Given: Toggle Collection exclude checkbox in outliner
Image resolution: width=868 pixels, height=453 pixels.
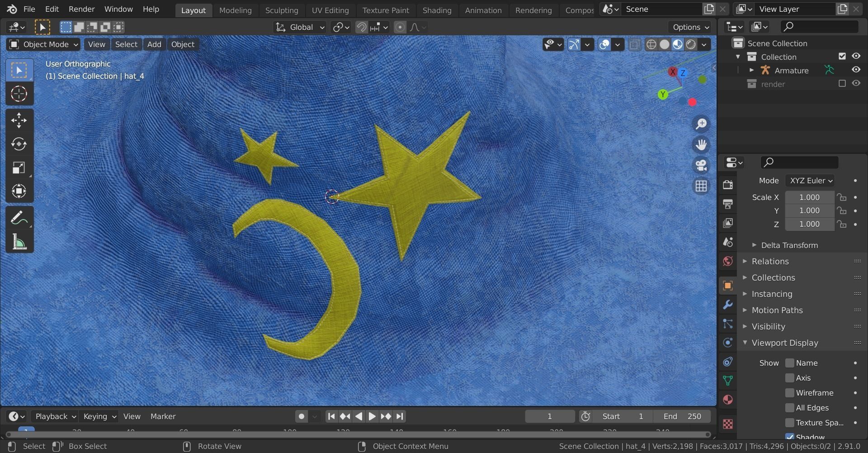Looking at the screenshot, I should coord(842,57).
